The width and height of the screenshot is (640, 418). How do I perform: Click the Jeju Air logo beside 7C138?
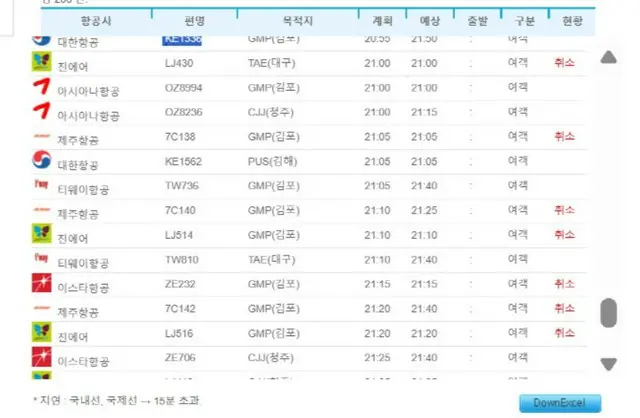tap(42, 136)
